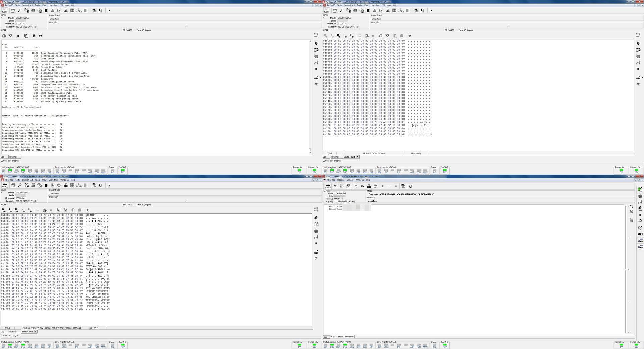Image resolution: width=644 pixels, height=349 pixels.
Task: Expand power icon dropdown arrow on top-right sidebar
Action: (642, 78)
